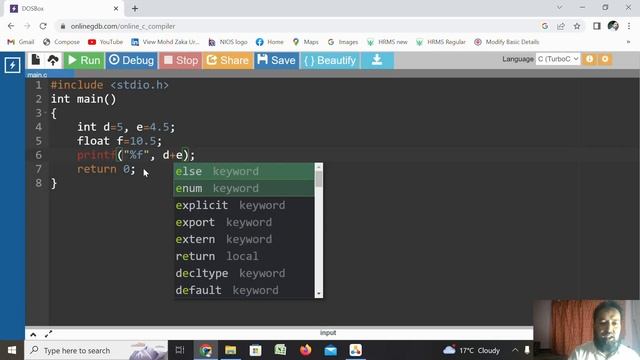This screenshot has height=360, width=640.
Task: Start debugging with the Debug button
Action: (x=131, y=60)
